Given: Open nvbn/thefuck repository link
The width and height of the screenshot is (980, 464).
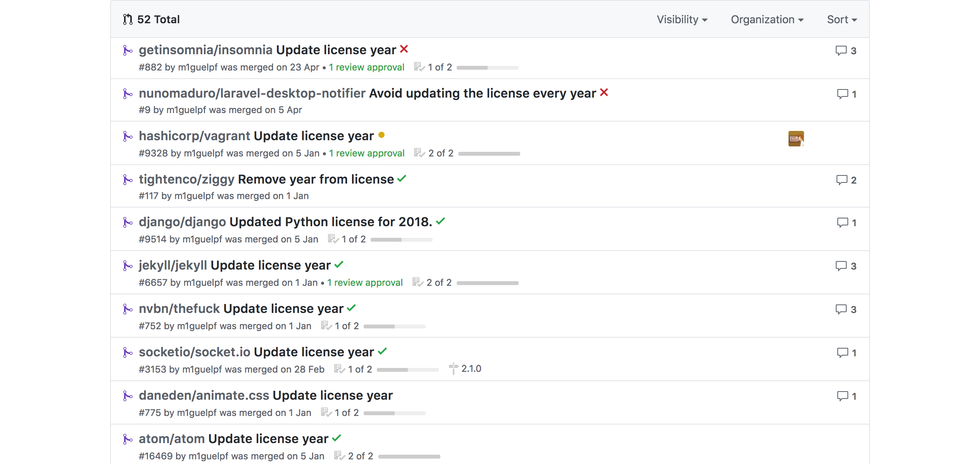Looking at the screenshot, I should 179,309.
